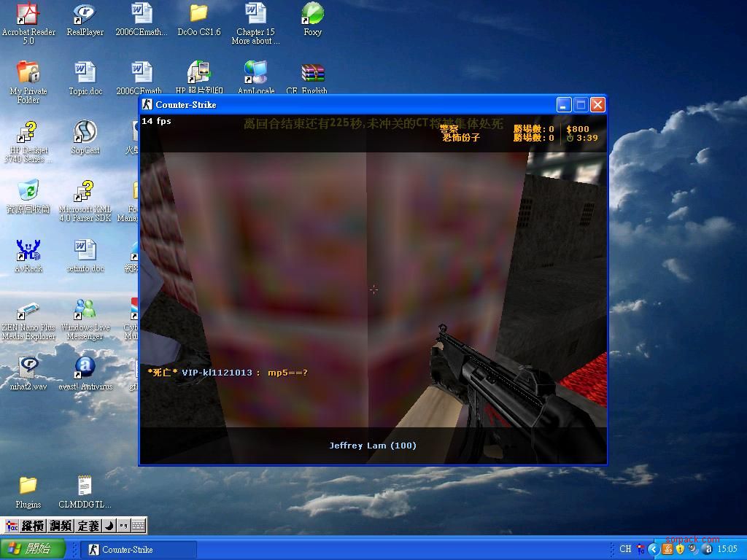The height and width of the screenshot is (560, 747).
Task: Click the Counter-Strike taskbar button
Action: coord(139,549)
